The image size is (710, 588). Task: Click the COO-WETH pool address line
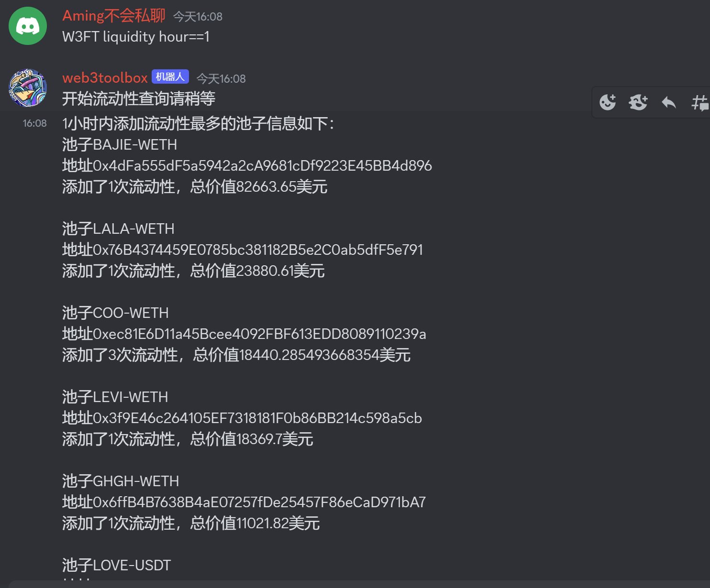point(244,334)
